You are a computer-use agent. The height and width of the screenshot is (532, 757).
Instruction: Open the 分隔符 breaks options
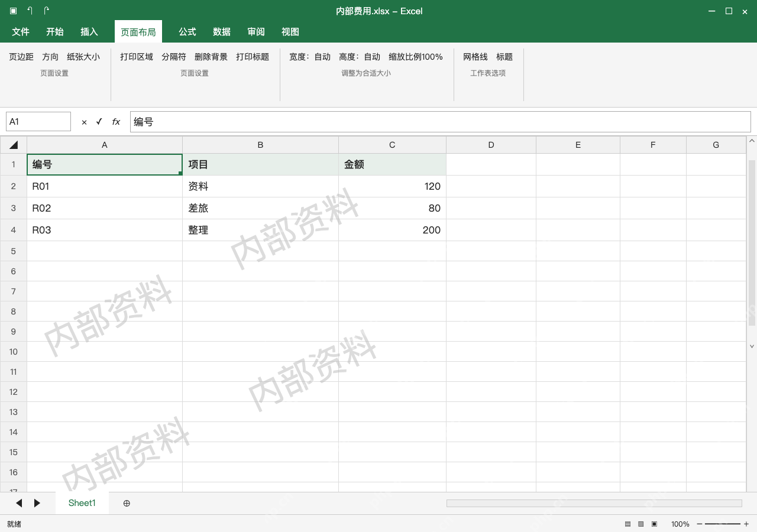174,57
